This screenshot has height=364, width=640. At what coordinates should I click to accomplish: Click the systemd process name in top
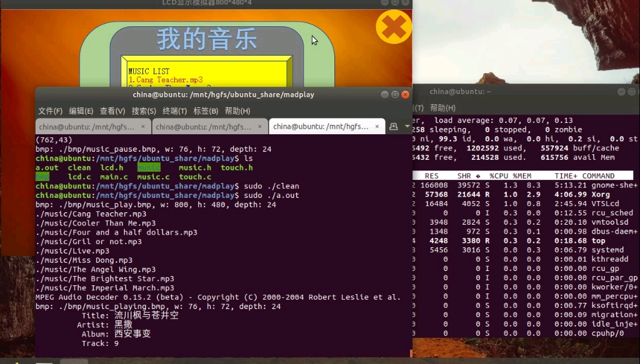(x=607, y=250)
